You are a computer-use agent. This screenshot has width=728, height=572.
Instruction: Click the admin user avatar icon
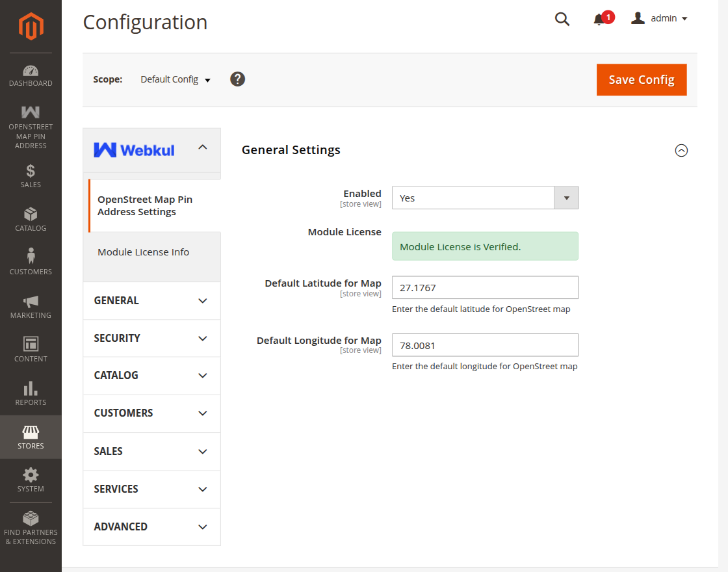click(x=638, y=18)
